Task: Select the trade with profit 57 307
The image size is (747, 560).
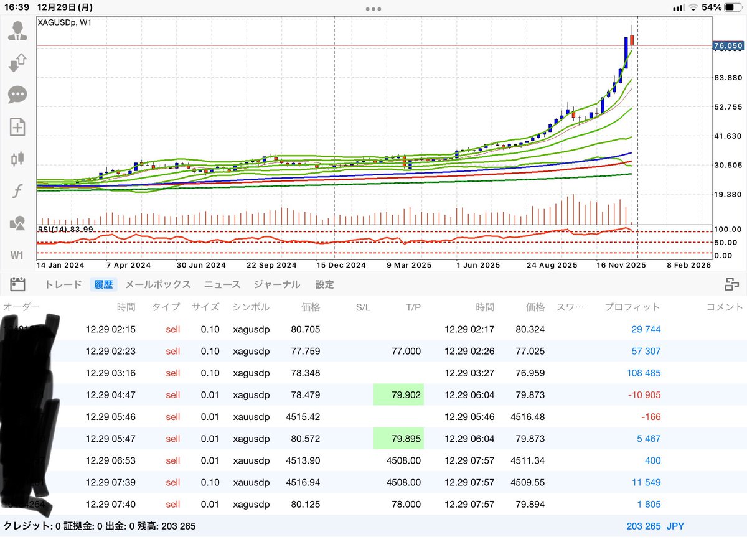Action: pyautogui.click(x=374, y=351)
